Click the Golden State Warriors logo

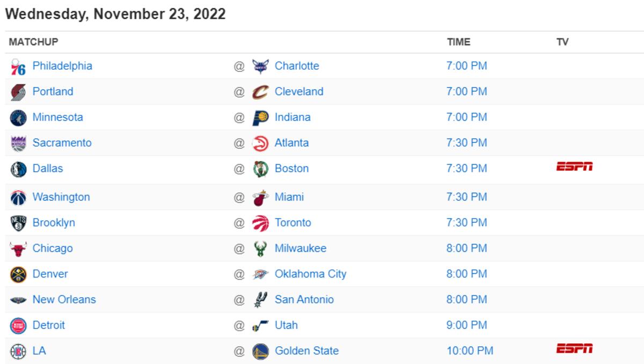260,352
